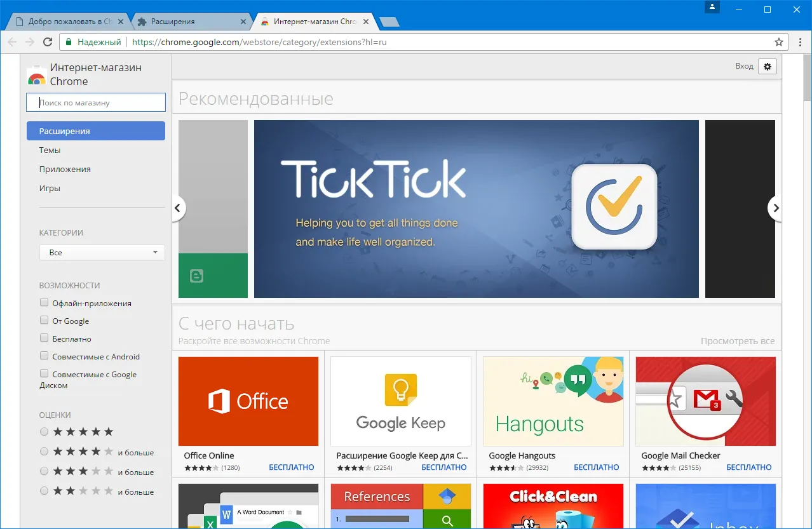Click БЕСПЛАТНО under Office Online

pos(292,467)
